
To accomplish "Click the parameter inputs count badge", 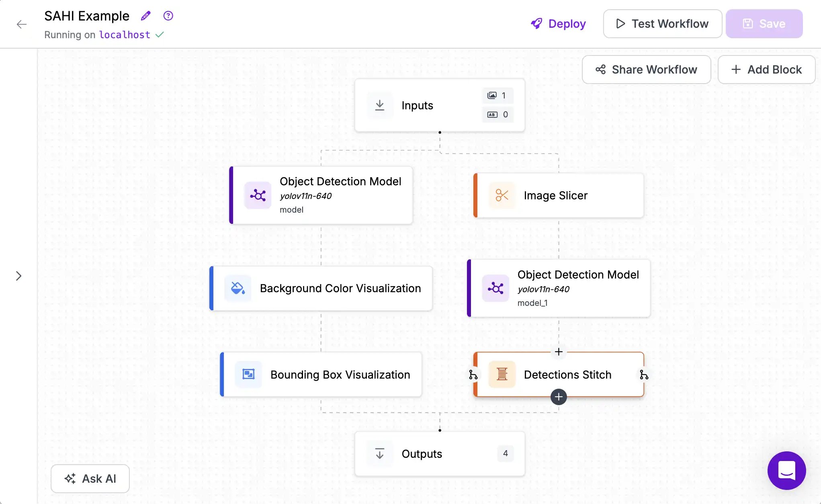I will point(498,115).
